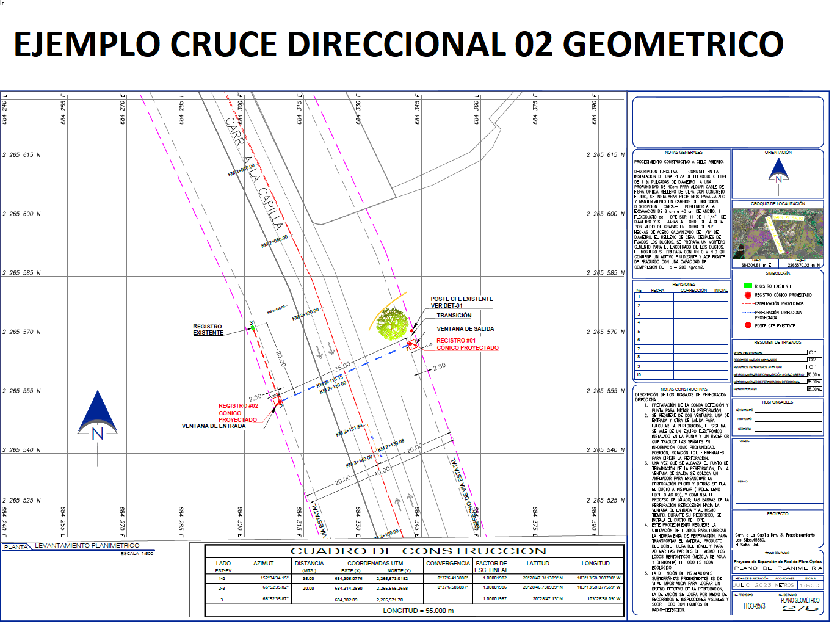Select the LONGITUD = 55.000 m total row
The width and height of the screenshot is (840, 635).
pos(418,611)
